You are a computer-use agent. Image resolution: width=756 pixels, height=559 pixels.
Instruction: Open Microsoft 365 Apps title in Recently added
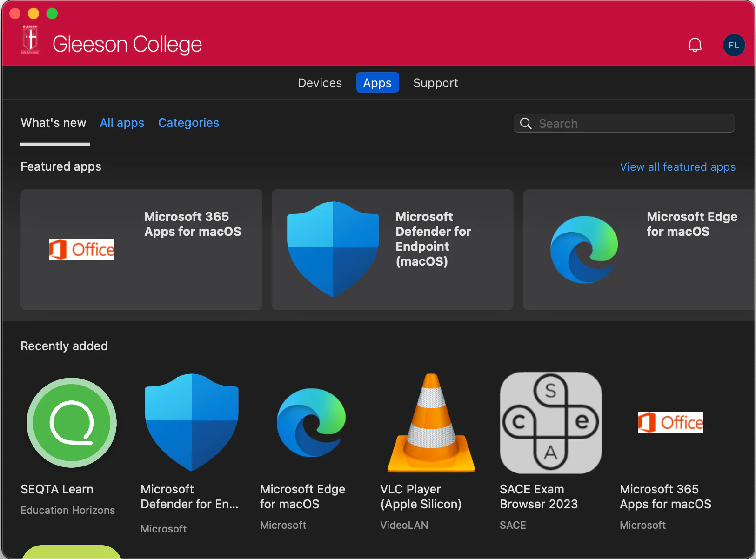pos(665,497)
